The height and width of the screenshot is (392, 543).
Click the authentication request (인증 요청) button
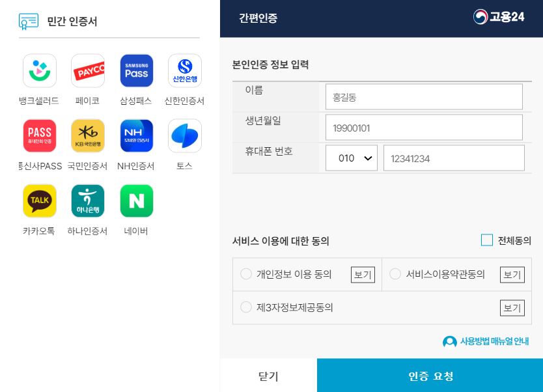(x=430, y=375)
